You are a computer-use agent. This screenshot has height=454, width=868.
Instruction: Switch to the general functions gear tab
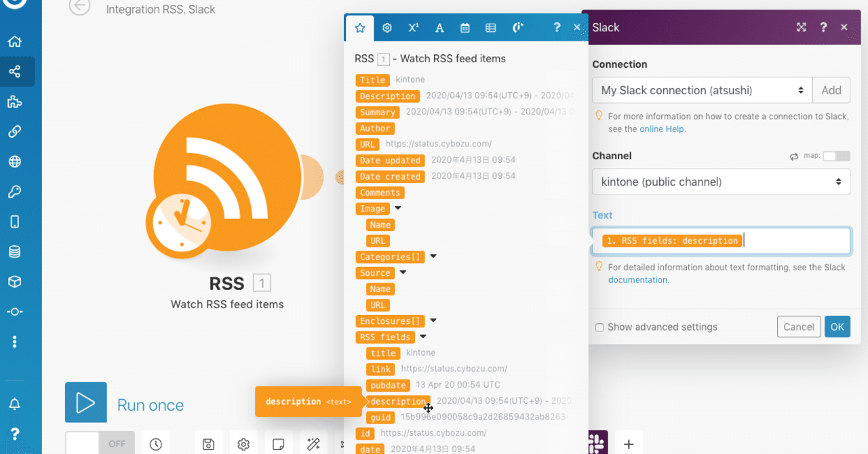pos(387,28)
